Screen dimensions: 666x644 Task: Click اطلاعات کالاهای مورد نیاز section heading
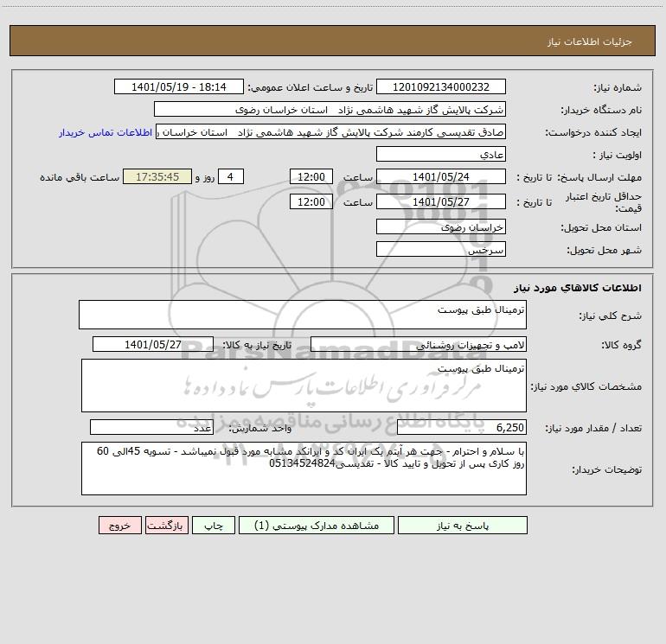pos(578,288)
